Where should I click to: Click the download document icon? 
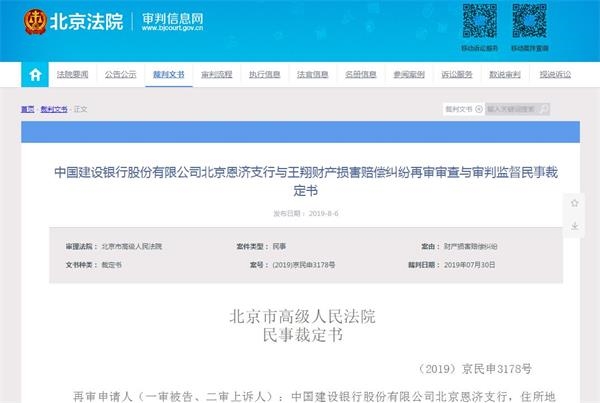tap(574, 226)
